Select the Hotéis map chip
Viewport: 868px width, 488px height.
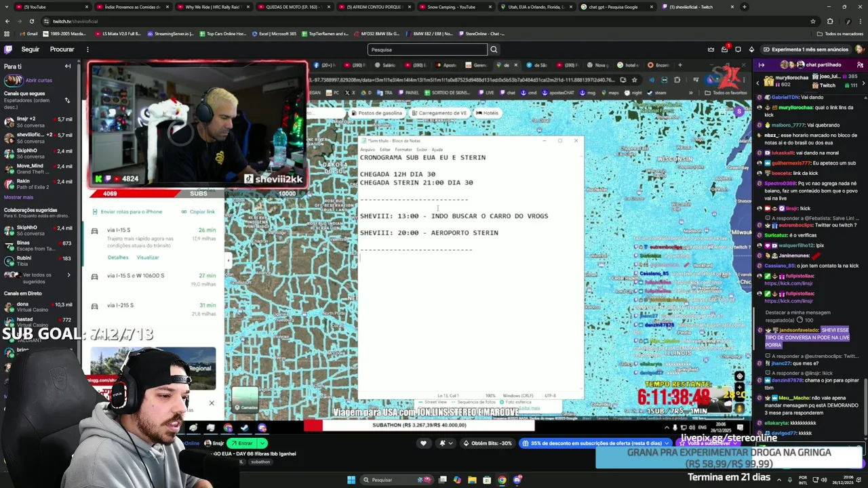coord(488,113)
